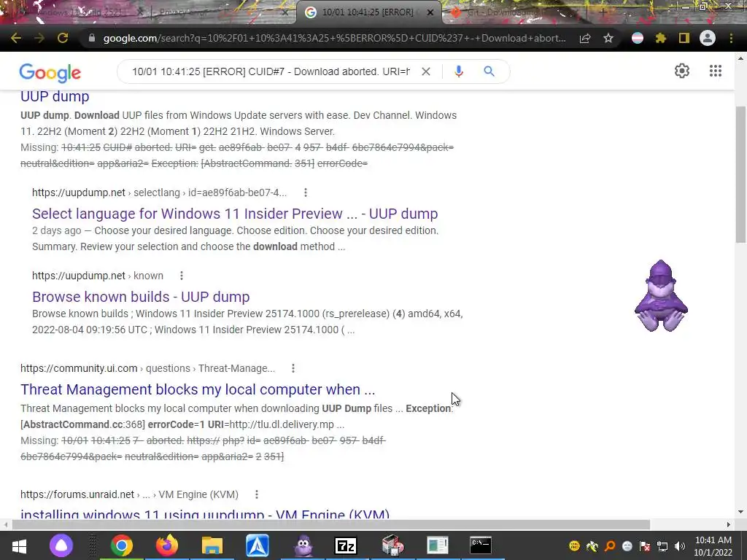Image resolution: width=747 pixels, height=560 pixels.
Task: Open network status in the system tray
Action: [662, 545]
